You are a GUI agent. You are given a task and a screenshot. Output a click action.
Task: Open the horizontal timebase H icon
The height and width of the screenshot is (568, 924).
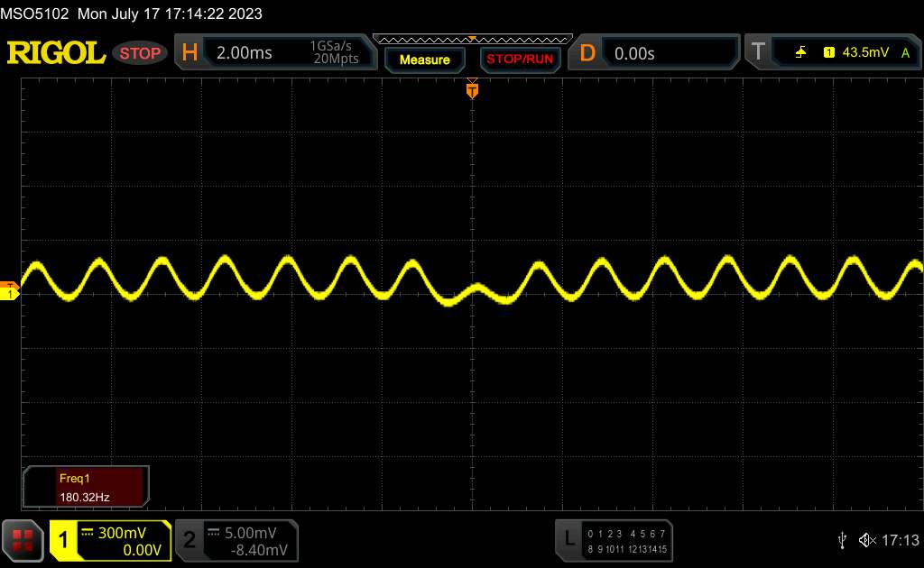(189, 52)
